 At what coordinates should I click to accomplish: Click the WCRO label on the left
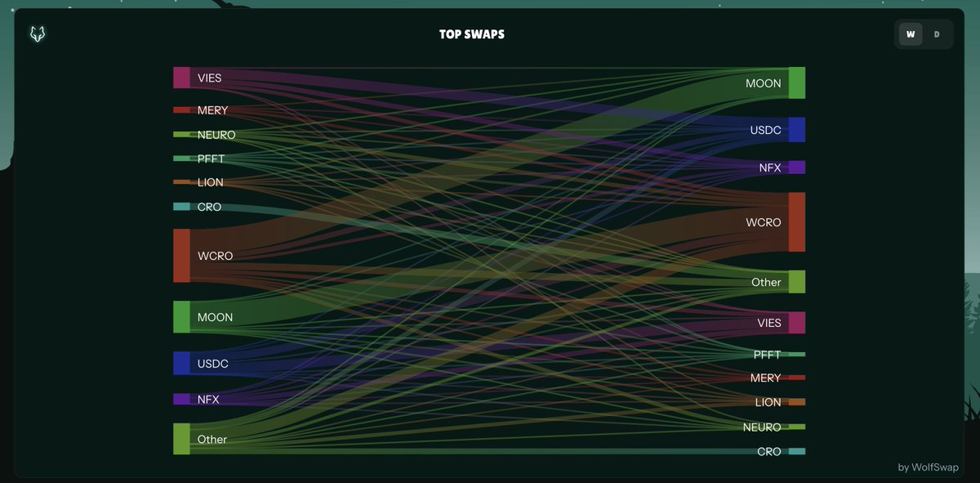coord(216,256)
